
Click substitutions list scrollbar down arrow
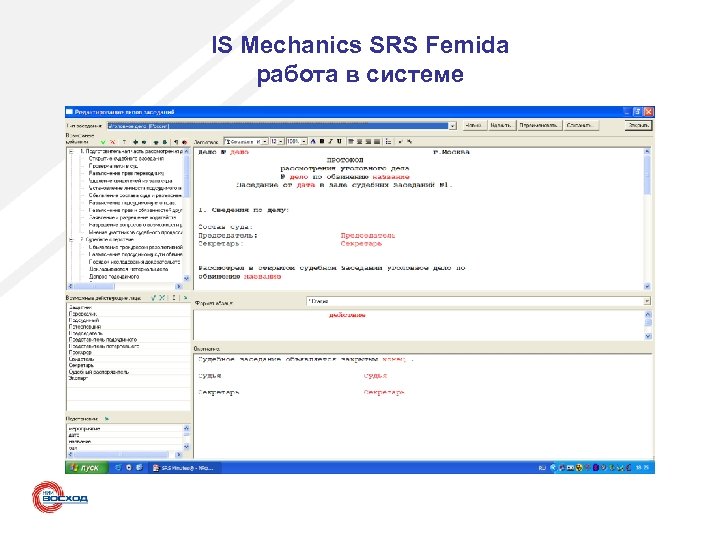(x=186, y=446)
